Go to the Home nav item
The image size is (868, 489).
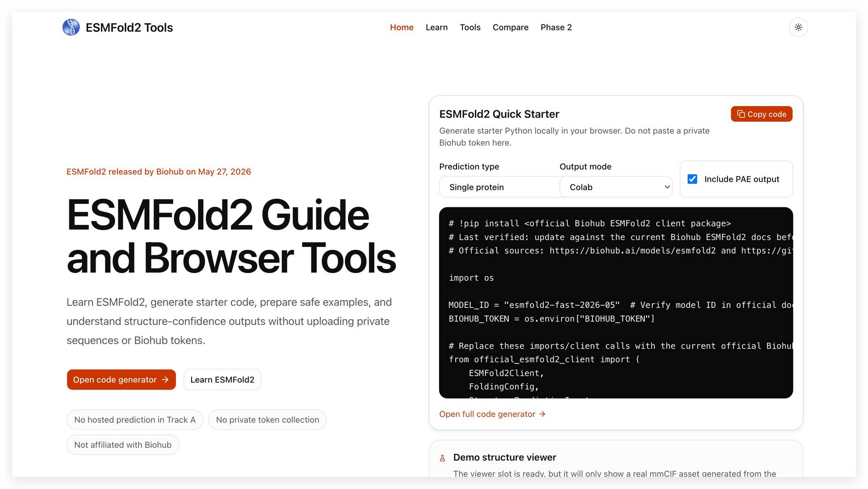401,27
